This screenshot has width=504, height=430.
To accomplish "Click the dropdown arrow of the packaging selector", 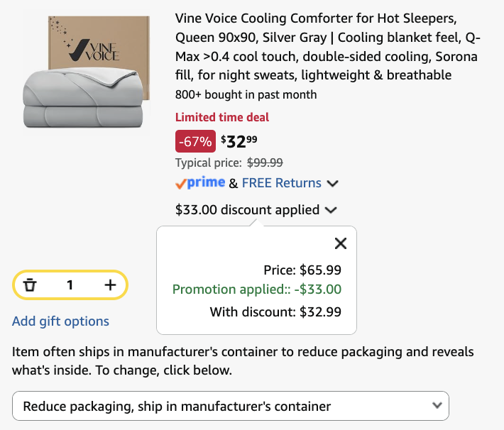I will [437, 405].
